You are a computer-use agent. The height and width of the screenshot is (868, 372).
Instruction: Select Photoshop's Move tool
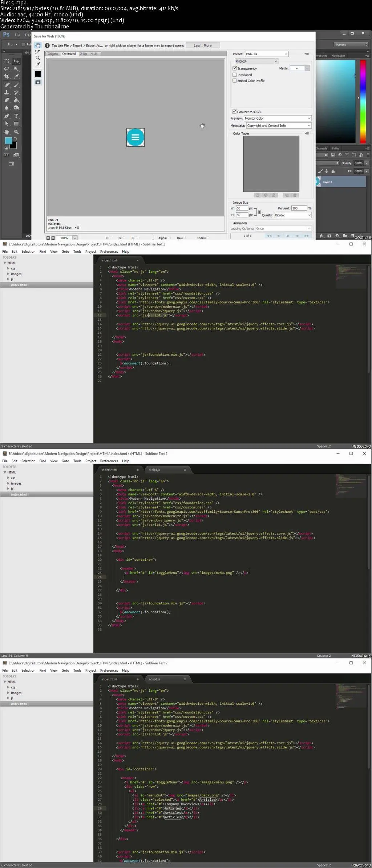click(x=16, y=61)
